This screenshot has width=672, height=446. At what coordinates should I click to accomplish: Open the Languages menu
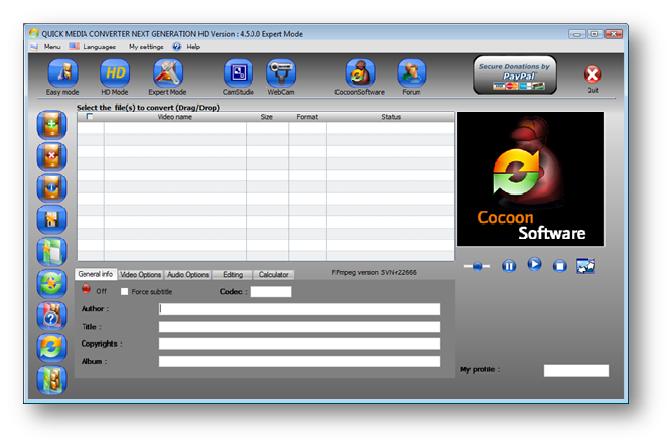[99, 47]
